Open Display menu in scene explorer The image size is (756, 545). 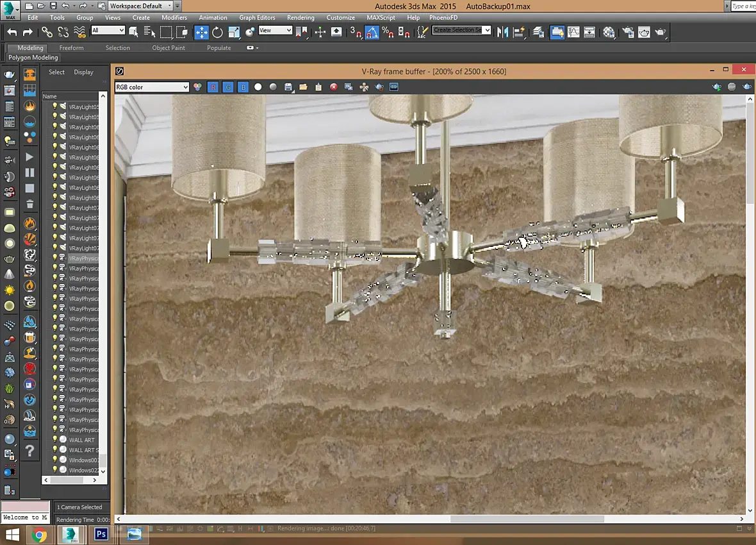[x=83, y=72]
